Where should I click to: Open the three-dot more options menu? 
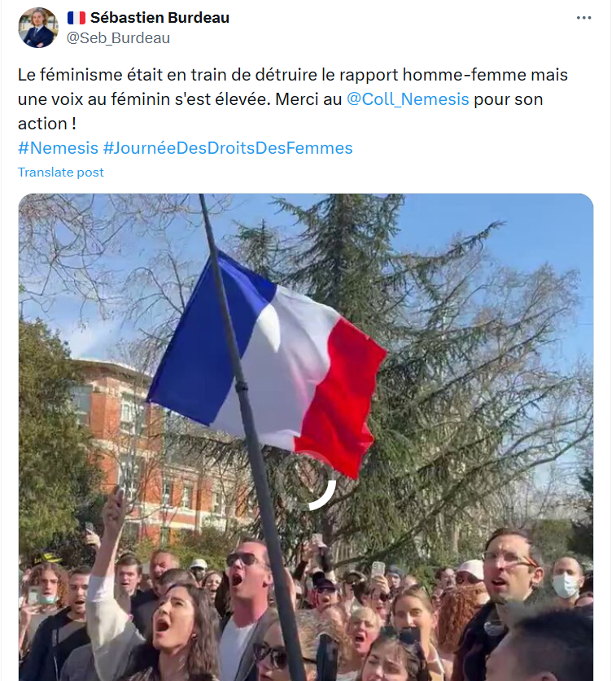[583, 18]
